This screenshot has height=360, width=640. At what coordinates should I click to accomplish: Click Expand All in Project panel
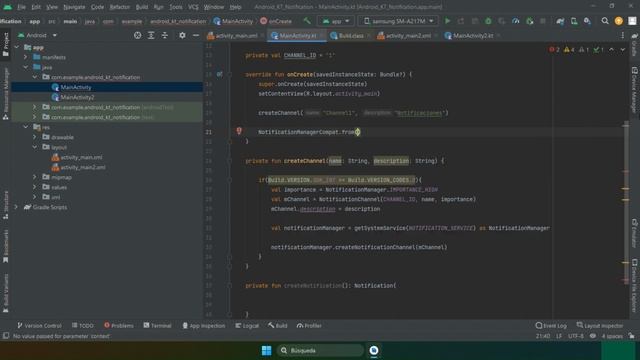click(151, 36)
